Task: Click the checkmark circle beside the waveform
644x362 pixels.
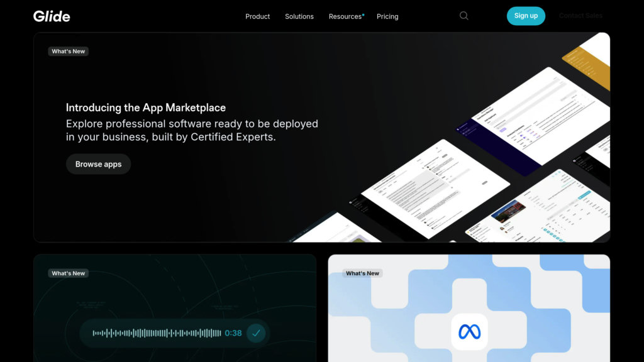Action: [256, 333]
